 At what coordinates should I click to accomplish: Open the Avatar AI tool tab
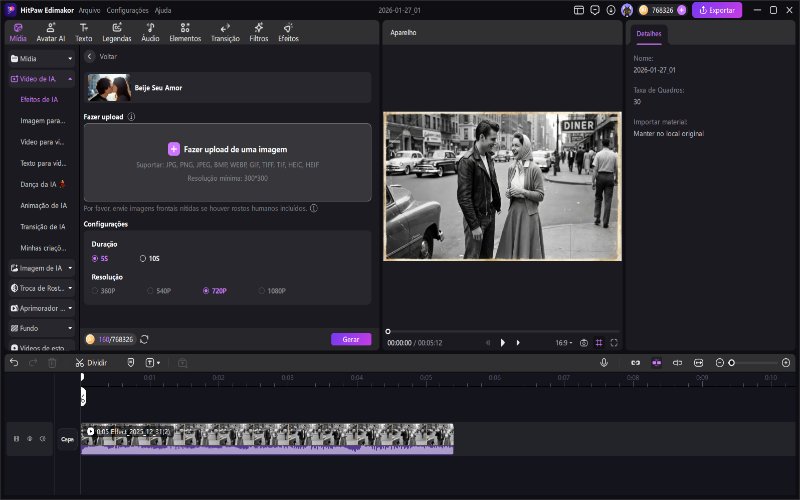click(x=50, y=32)
